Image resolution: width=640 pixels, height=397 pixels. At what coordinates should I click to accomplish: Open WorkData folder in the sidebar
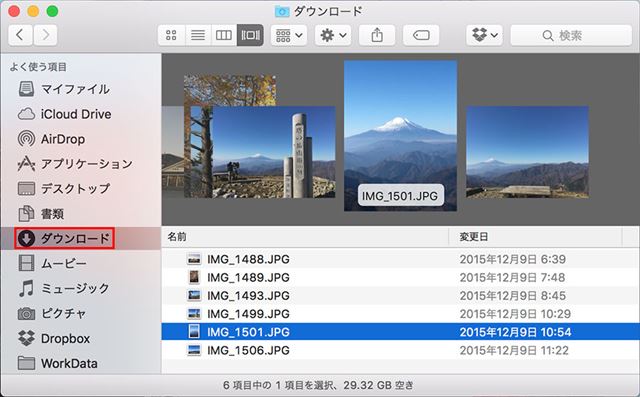(58, 363)
